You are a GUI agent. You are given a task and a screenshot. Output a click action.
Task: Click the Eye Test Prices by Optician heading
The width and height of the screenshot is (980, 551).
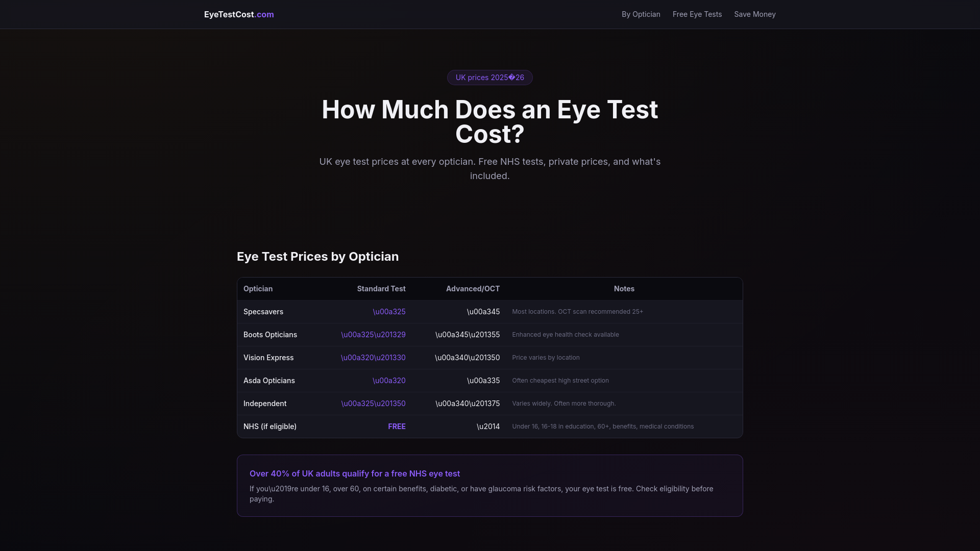(317, 257)
